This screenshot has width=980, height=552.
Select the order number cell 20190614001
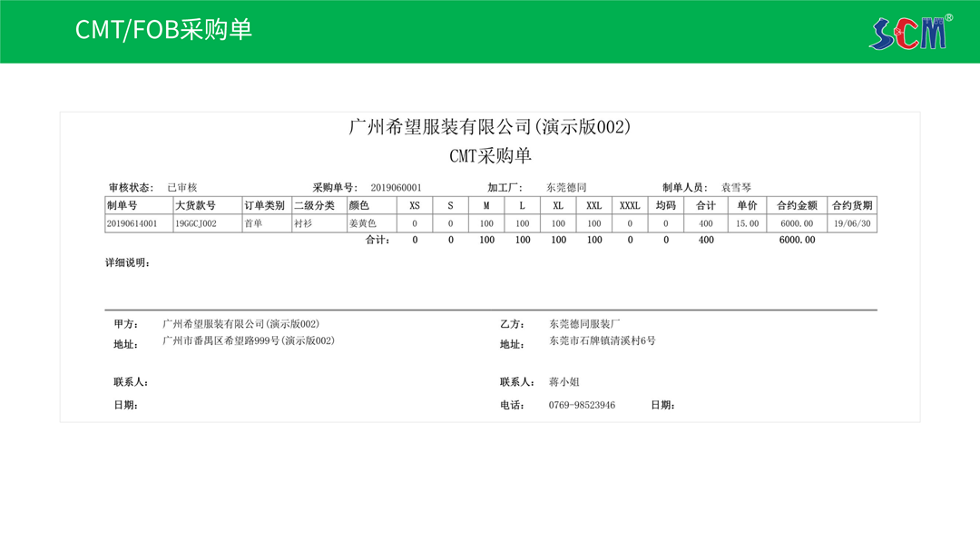click(x=132, y=223)
